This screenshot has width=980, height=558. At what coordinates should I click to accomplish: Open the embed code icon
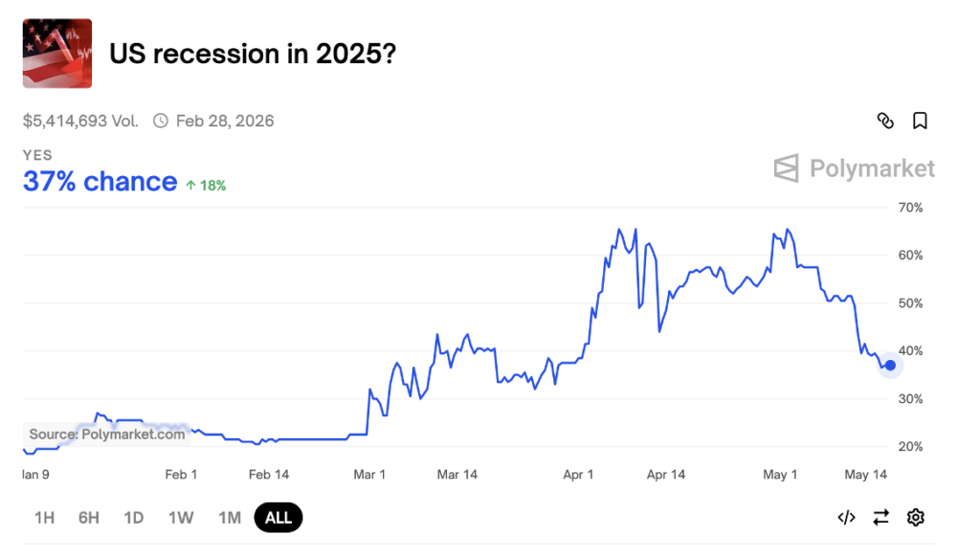point(846,518)
